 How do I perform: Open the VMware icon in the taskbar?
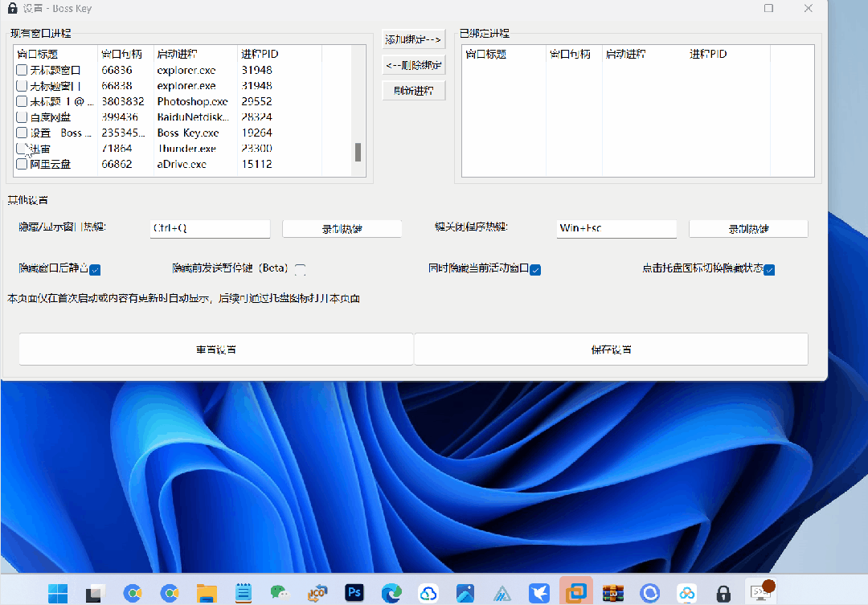pyautogui.click(x=575, y=593)
